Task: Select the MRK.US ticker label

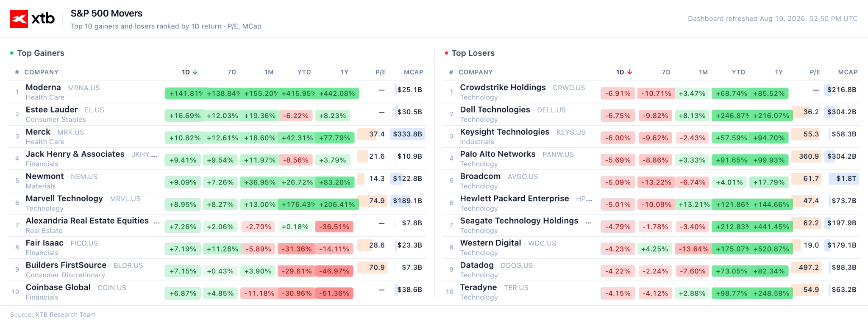Action: click(x=70, y=133)
